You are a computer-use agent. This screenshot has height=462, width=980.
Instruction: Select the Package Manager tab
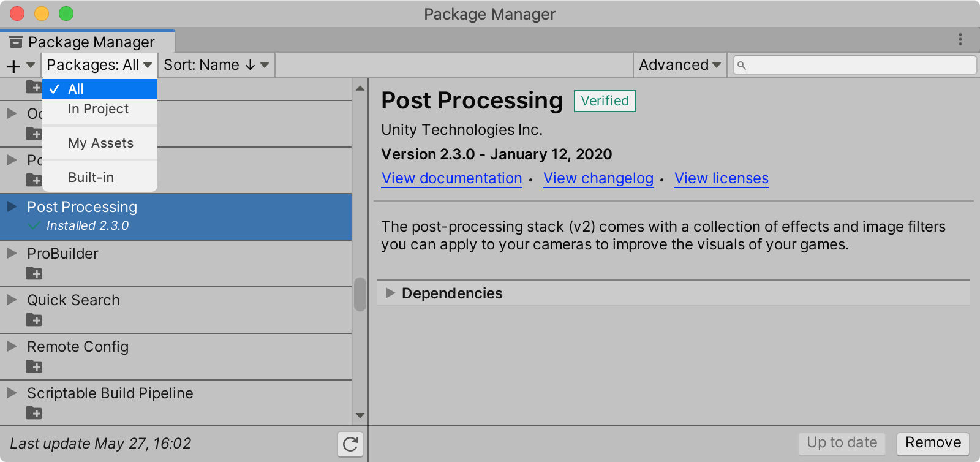coord(88,42)
